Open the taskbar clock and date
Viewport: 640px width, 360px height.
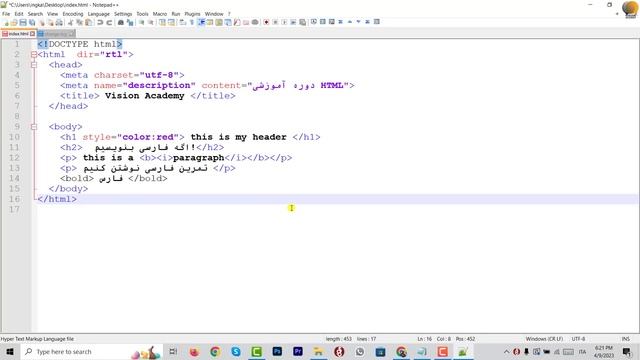[x=604, y=351]
